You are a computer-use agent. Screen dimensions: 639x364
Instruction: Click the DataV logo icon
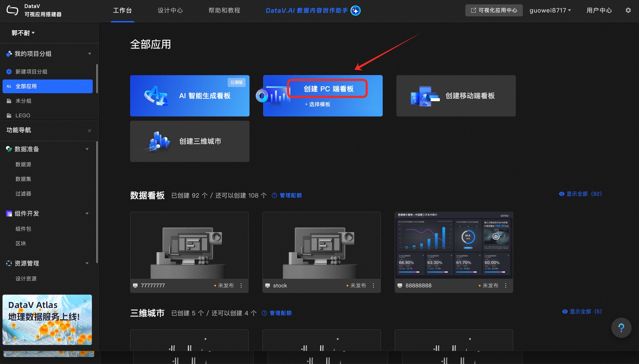click(12, 10)
